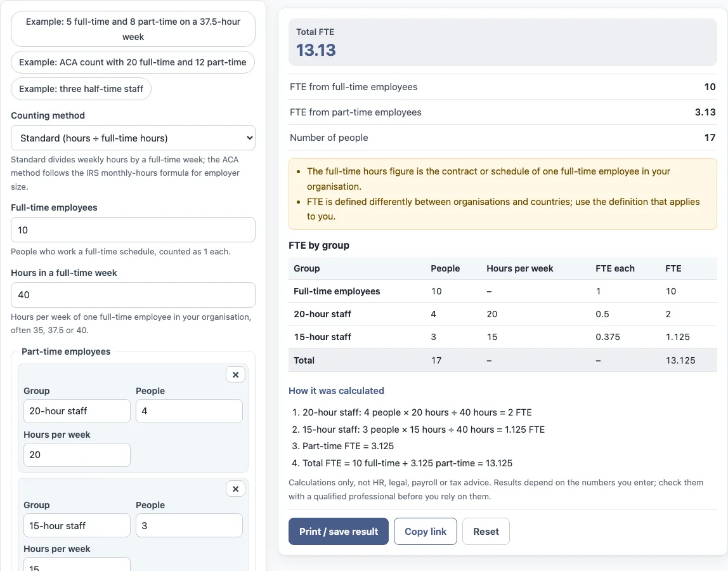The width and height of the screenshot is (728, 571).
Task: Click '15-hour staff' row in FTE table
Action: 503,337
